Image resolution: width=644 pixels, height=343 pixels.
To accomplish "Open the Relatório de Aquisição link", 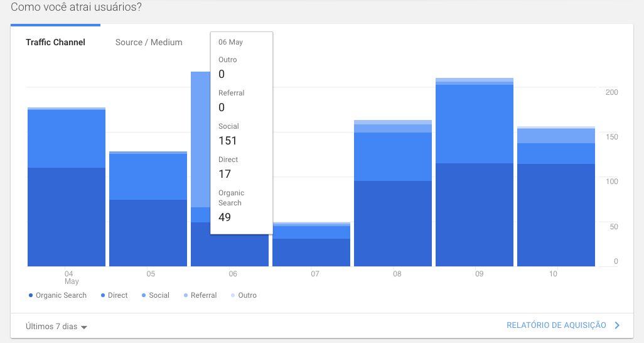I will pos(556,325).
